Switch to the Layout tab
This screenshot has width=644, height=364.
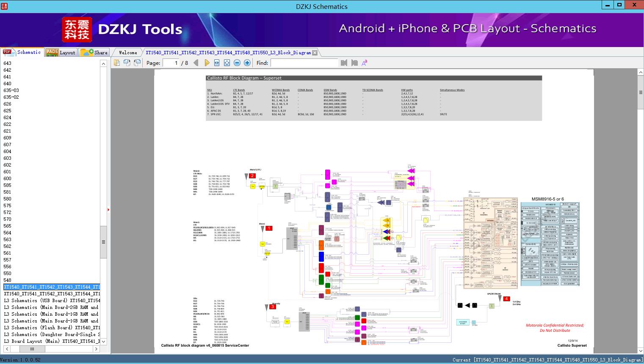point(61,53)
